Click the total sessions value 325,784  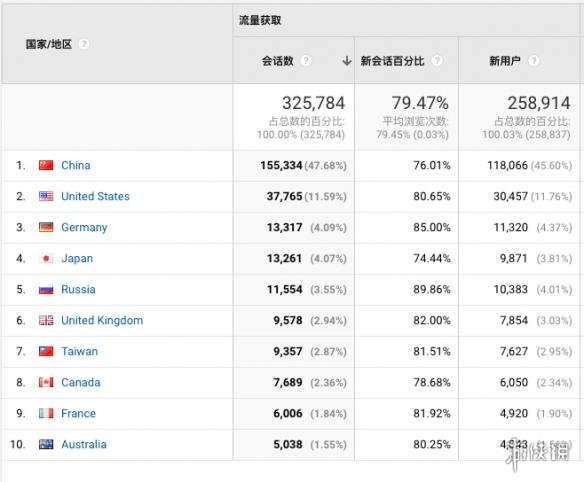314,103
